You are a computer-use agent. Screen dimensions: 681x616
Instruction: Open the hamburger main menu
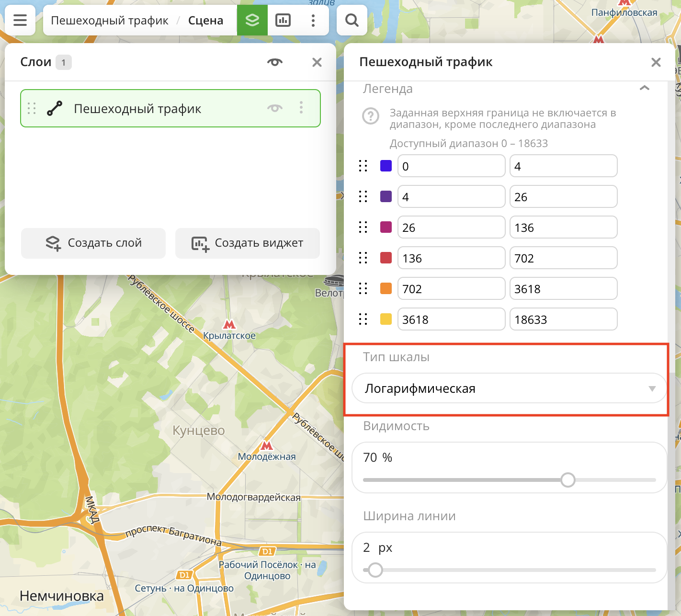pyautogui.click(x=20, y=20)
